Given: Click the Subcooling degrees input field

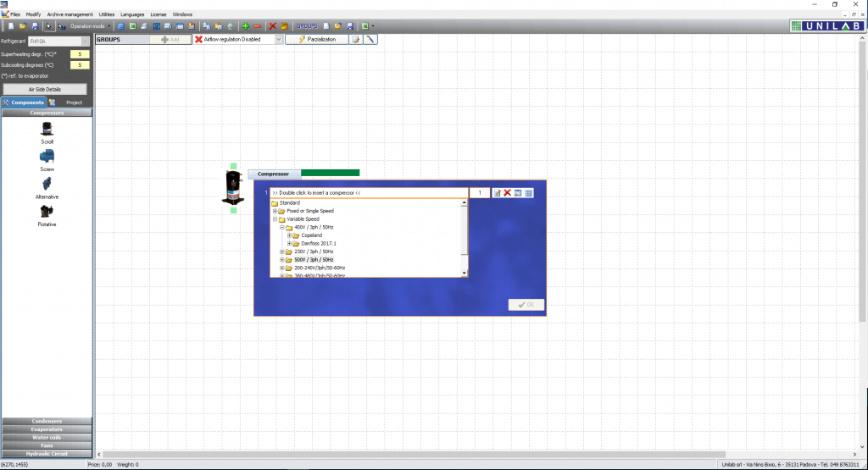Looking at the screenshot, I should (80, 64).
